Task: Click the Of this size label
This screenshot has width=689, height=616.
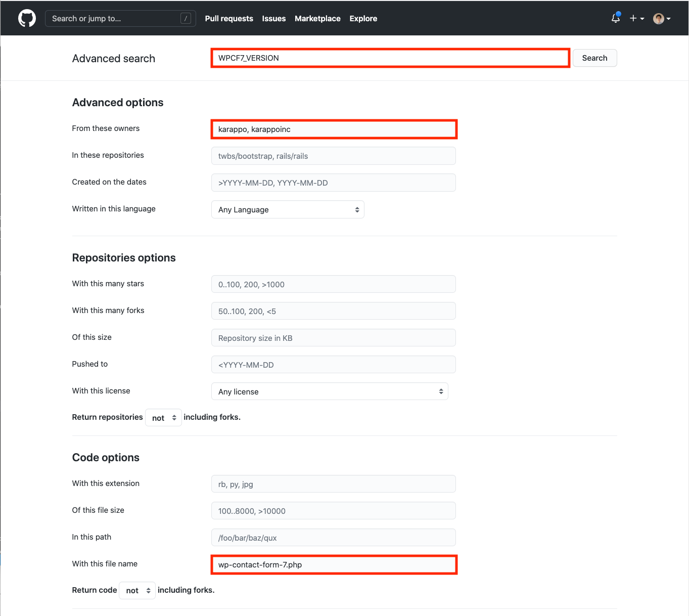Action: [x=91, y=337]
